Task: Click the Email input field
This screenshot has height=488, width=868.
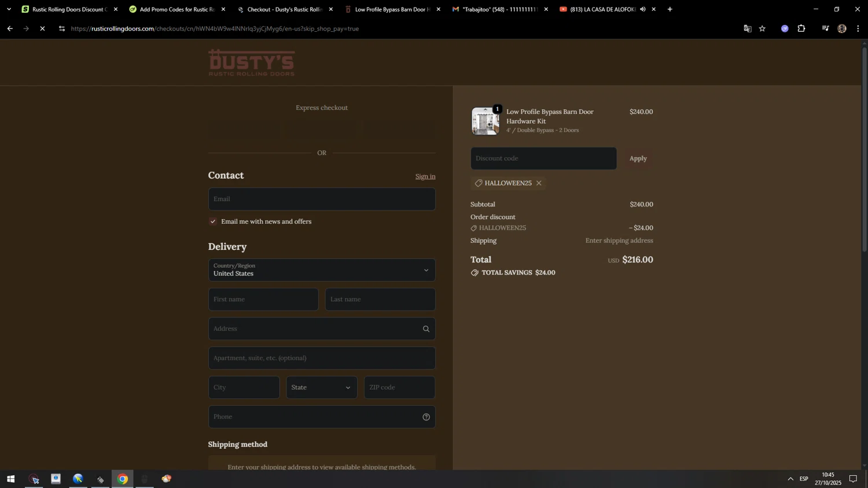Action: click(322, 199)
